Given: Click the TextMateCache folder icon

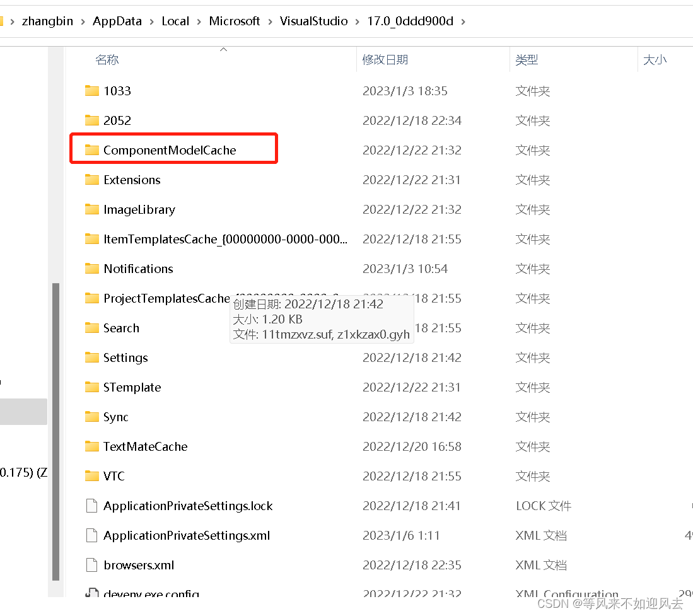Looking at the screenshot, I should (x=92, y=446).
